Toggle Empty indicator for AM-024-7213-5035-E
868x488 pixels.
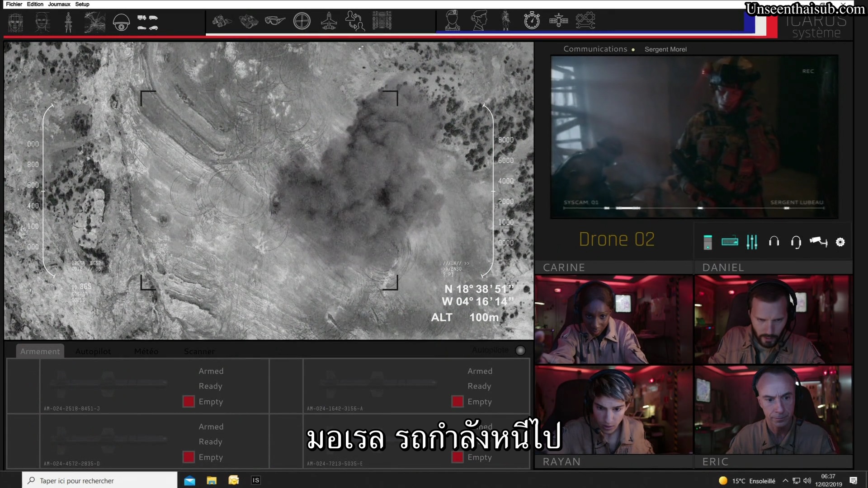[x=458, y=457]
